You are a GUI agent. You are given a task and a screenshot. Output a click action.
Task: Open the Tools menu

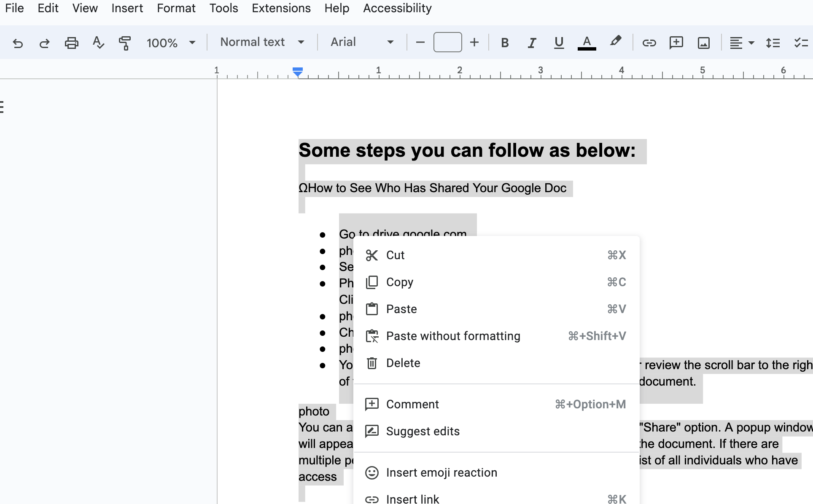point(224,8)
